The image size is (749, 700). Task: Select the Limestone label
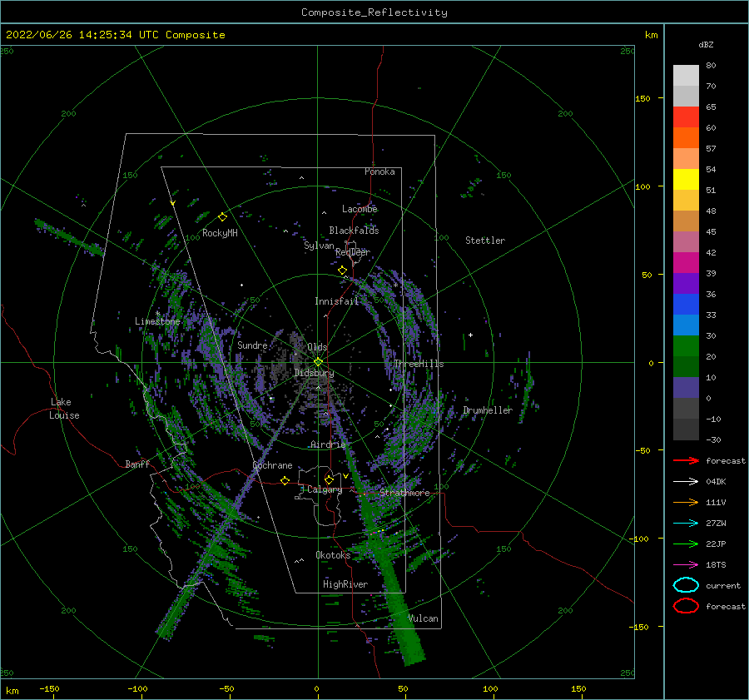click(157, 321)
